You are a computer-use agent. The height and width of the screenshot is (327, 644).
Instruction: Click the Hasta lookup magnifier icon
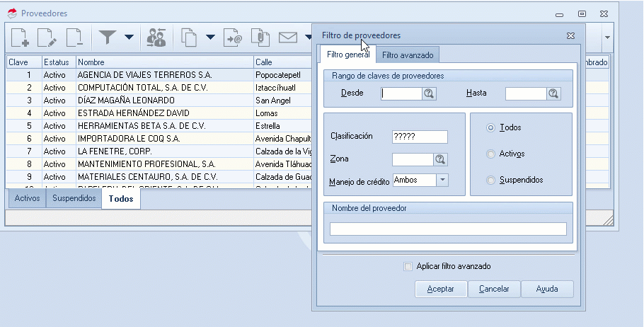coord(553,93)
